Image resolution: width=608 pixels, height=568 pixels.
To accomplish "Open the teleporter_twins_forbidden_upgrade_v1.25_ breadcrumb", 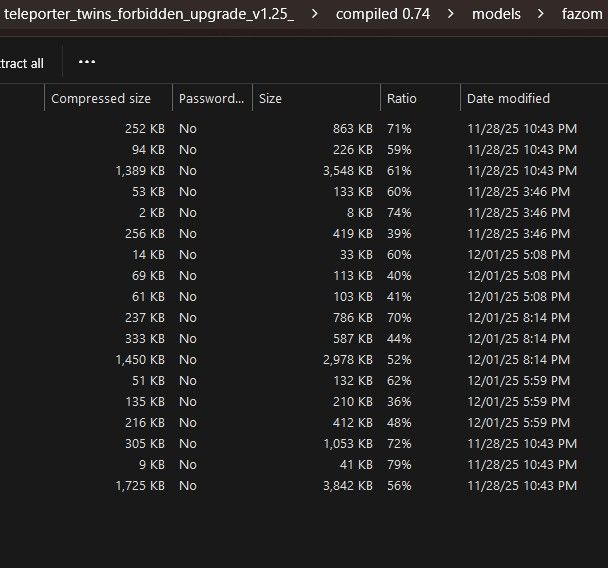I will (x=149, y=14).
